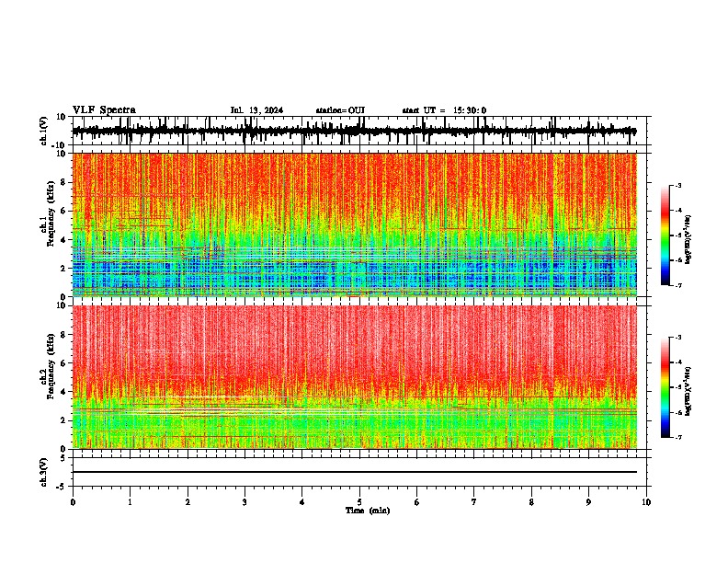Click the ch.1 colorbar log(PSD) unit label
Screen dimensions: 728x563
(688, 240)
